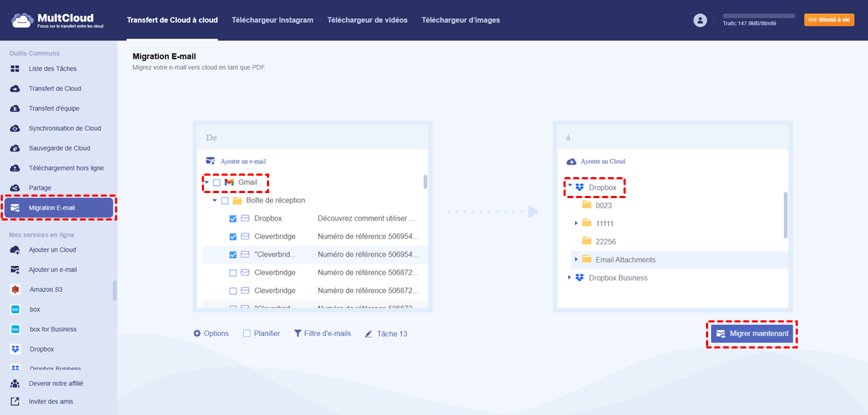868x415 pixels.
Task: Expand the 11111 folder
Action: [x=576, y=223]
